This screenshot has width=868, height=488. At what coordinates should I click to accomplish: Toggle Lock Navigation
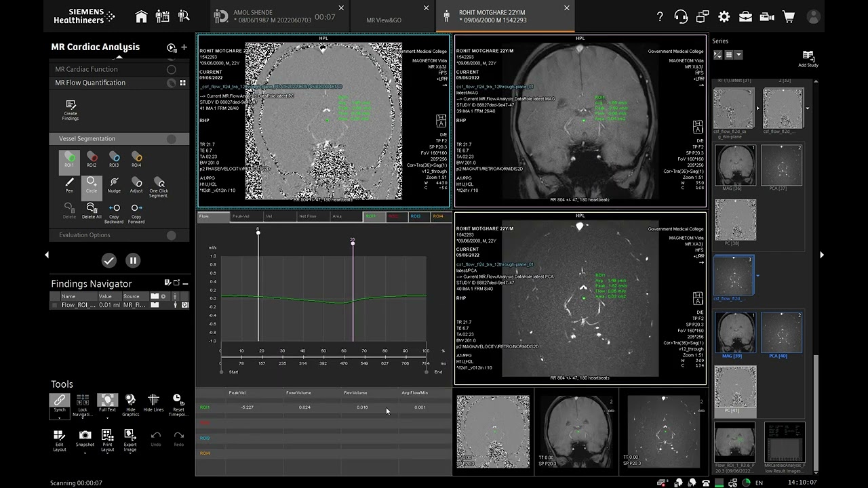83,405
